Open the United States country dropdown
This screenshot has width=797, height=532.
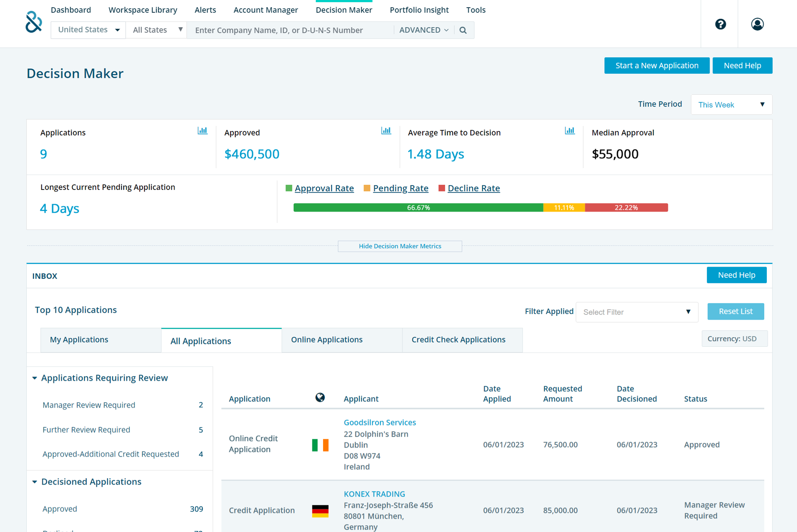click(x=88, y=30)
